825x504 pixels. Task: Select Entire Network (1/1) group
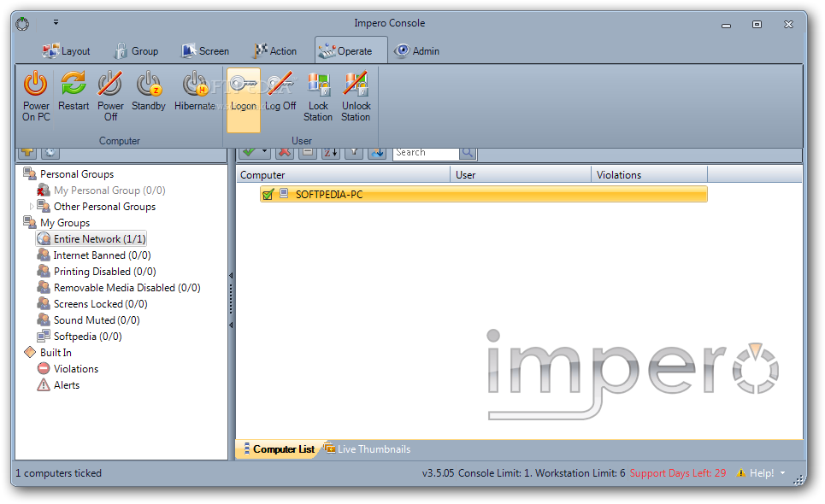99,239
